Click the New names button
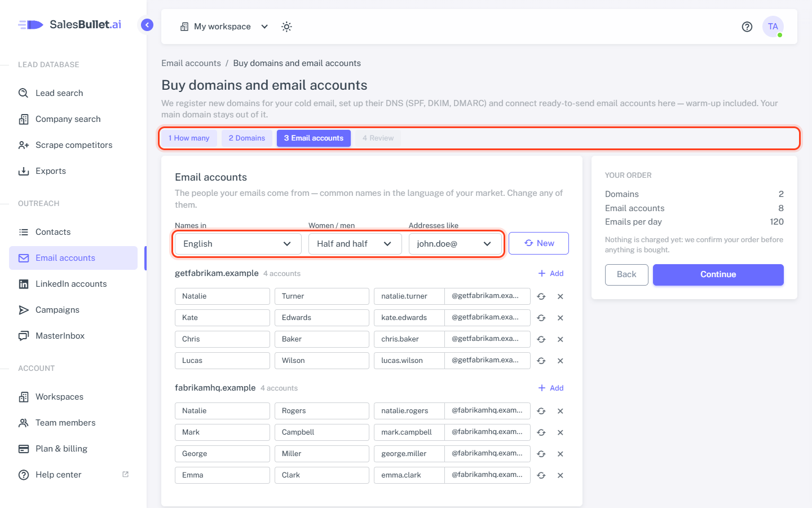812x508 pixels. [539, 243]
